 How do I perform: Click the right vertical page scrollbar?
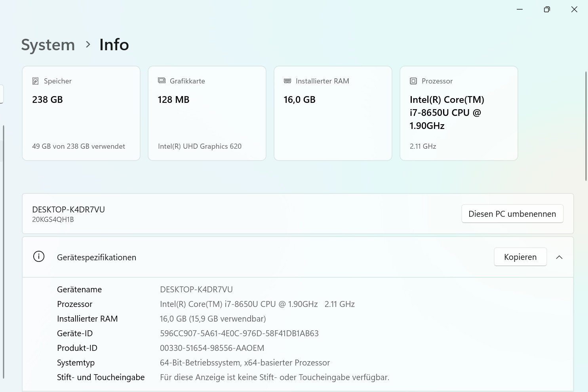586,127
